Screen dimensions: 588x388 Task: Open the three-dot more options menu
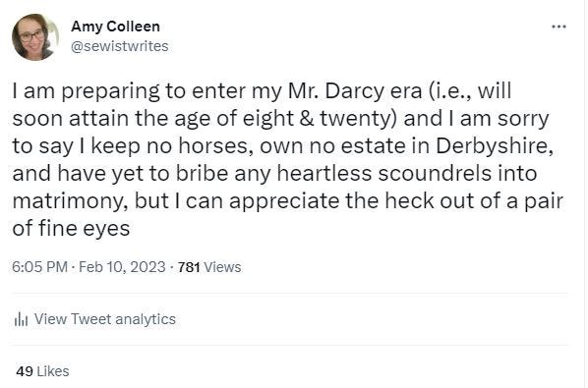(x=559, y=27)
